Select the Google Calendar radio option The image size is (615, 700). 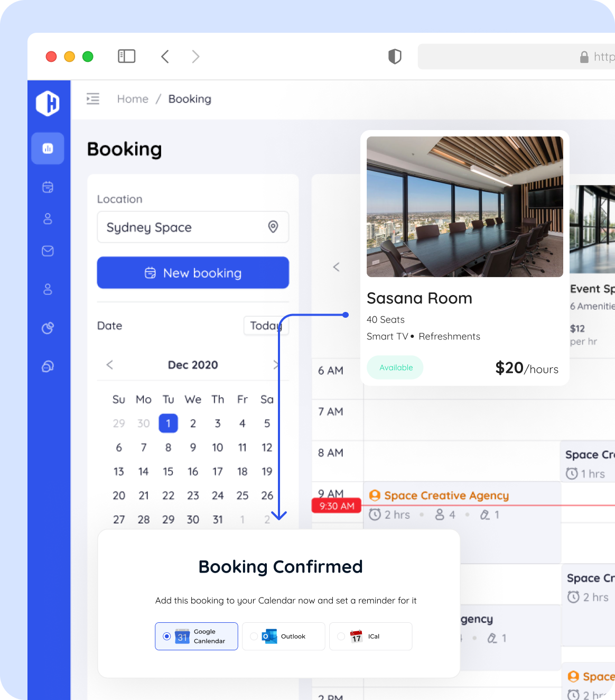point(167,636)
